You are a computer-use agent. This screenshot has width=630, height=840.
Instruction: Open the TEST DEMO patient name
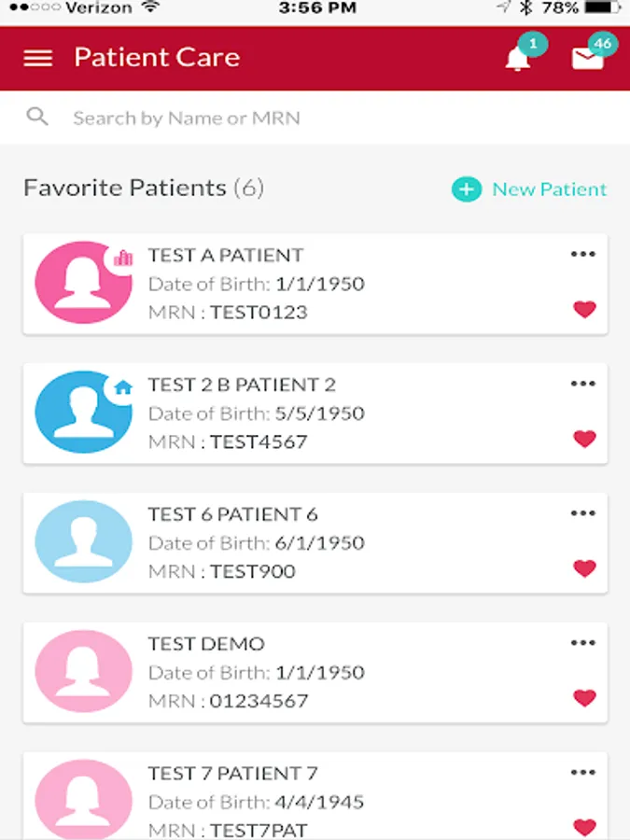point(206,643)
